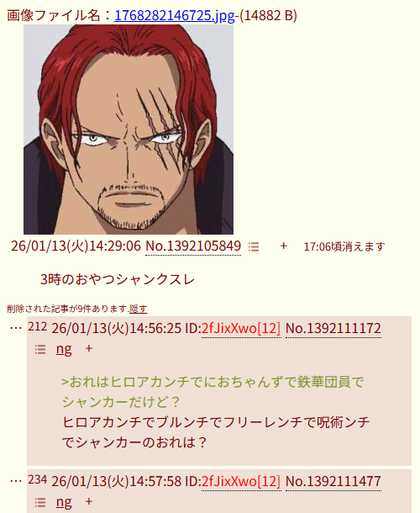
Task: Open list menu icon in reply 212
Action: click(x=40, y=349)
